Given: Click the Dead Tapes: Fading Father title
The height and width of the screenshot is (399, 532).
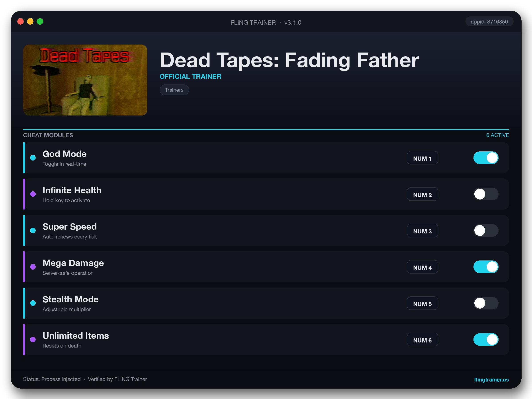Looking at the screenshot, I should click(x=289, y=60).
